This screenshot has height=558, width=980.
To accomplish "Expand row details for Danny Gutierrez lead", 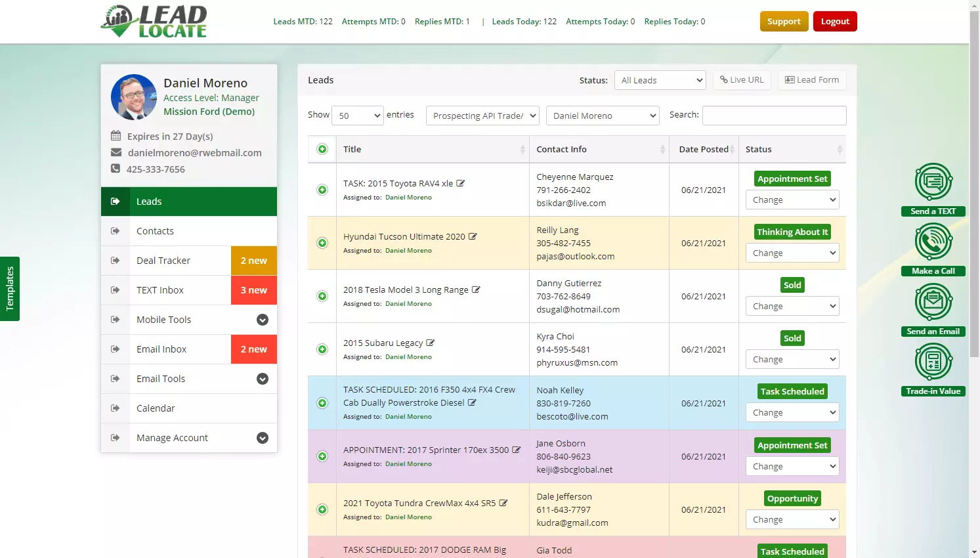I will tap(322, 296).
